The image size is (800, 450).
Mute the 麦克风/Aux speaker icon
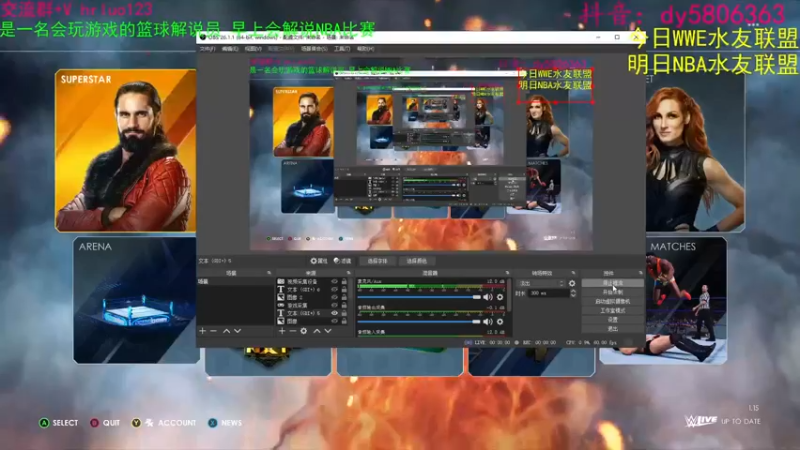pyautogui.click(x=488, y=297)
